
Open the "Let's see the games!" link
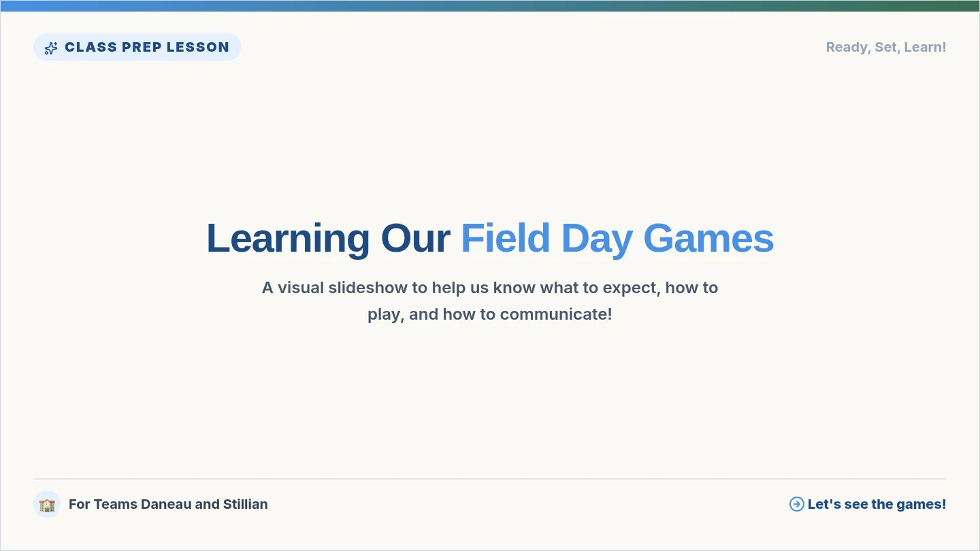868,504
